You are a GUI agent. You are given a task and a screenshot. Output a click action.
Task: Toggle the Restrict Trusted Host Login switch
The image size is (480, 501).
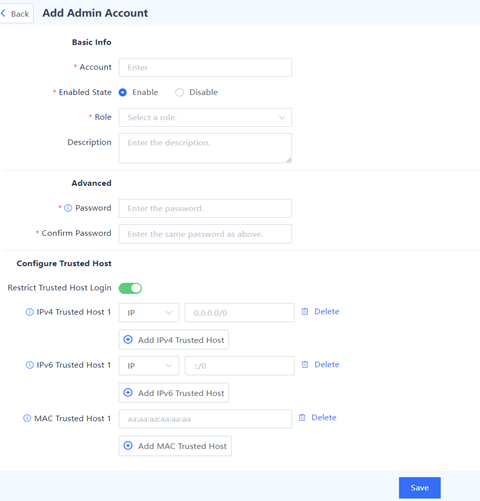pos(130,288)
